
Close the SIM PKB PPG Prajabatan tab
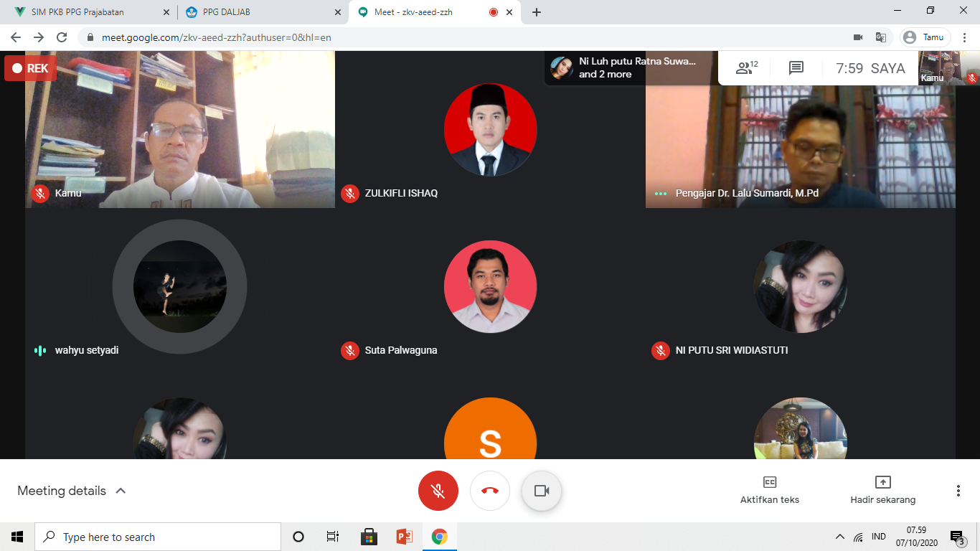(x=167, y=12)
